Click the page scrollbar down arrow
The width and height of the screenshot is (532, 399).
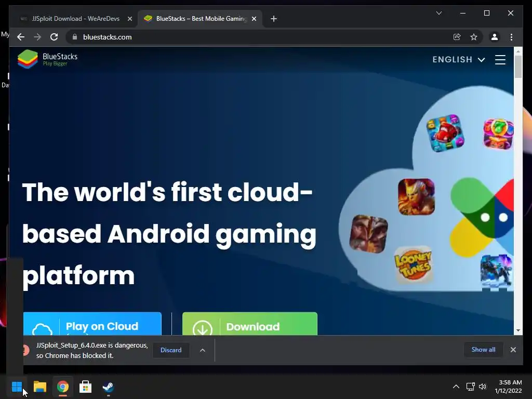tap(518, 330)
